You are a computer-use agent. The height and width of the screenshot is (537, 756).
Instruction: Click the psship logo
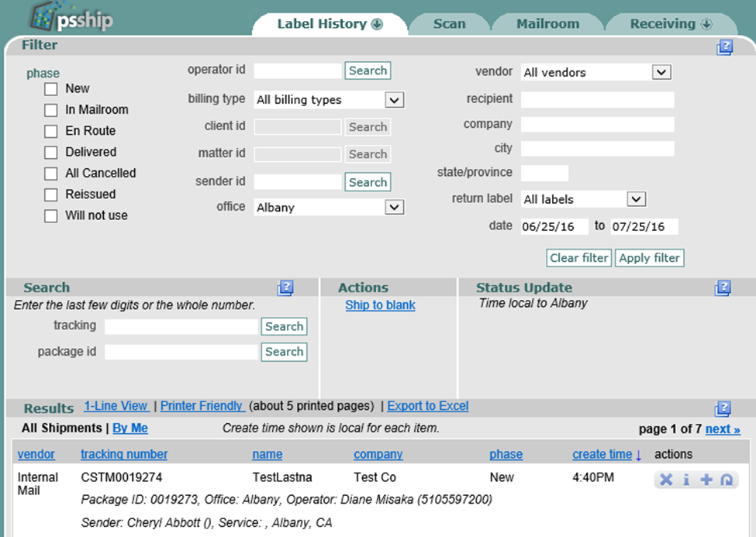pos(71,18)
